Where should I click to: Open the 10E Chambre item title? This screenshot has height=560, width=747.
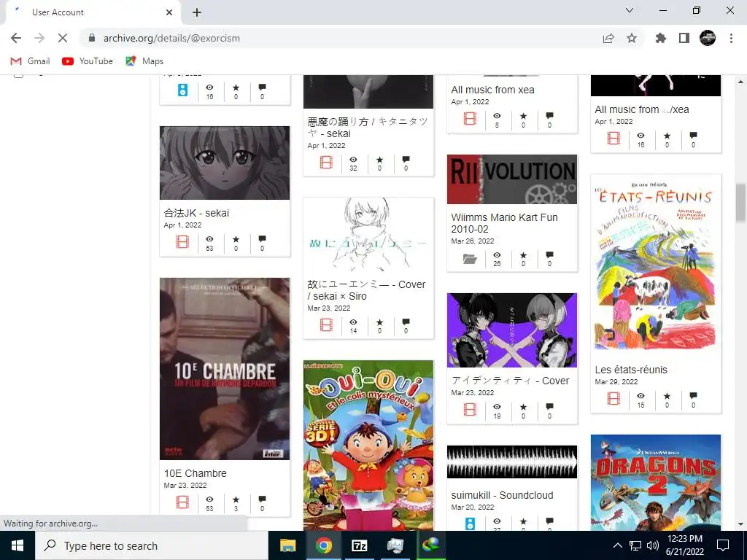pos(196,473)
